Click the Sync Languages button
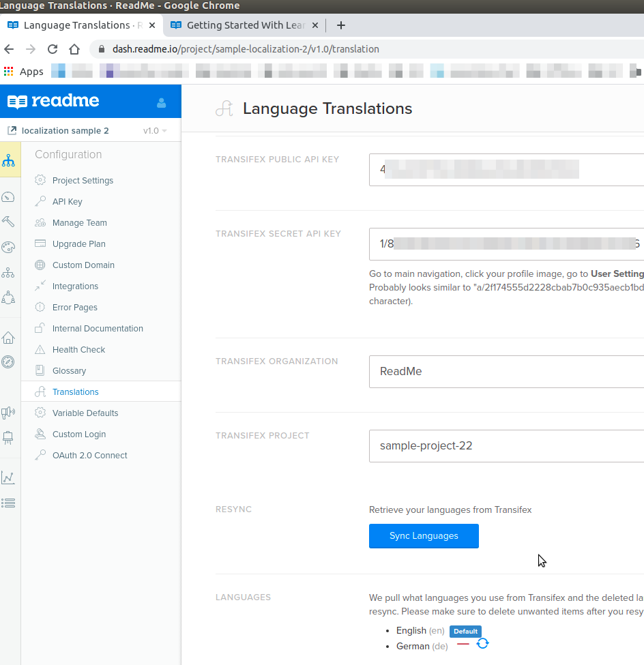Image resolution: width=644 pixels, height=665 pixels. coord(424,536)
